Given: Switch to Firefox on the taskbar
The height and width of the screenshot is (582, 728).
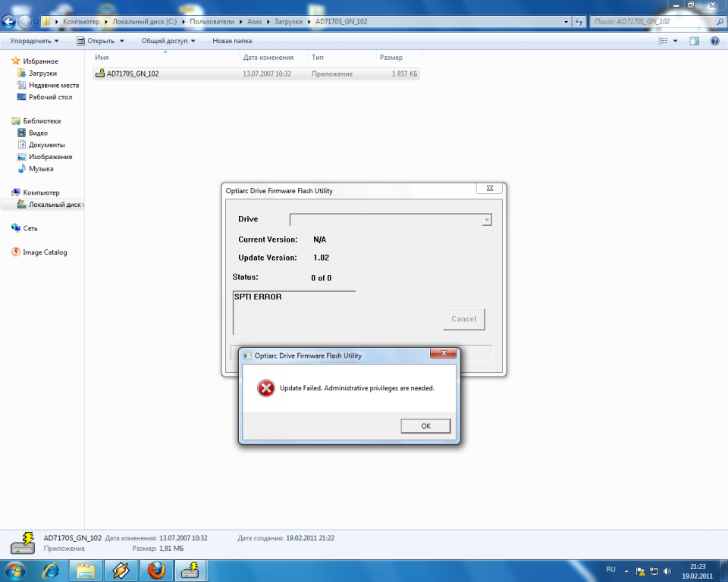Looking at the screenshot, I should (156, 571).
